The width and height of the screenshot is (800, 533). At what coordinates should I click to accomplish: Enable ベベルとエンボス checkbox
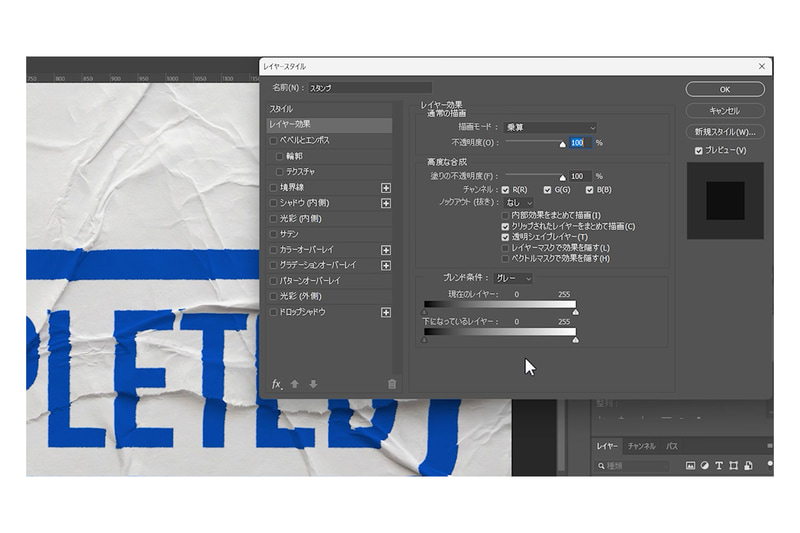273,140
